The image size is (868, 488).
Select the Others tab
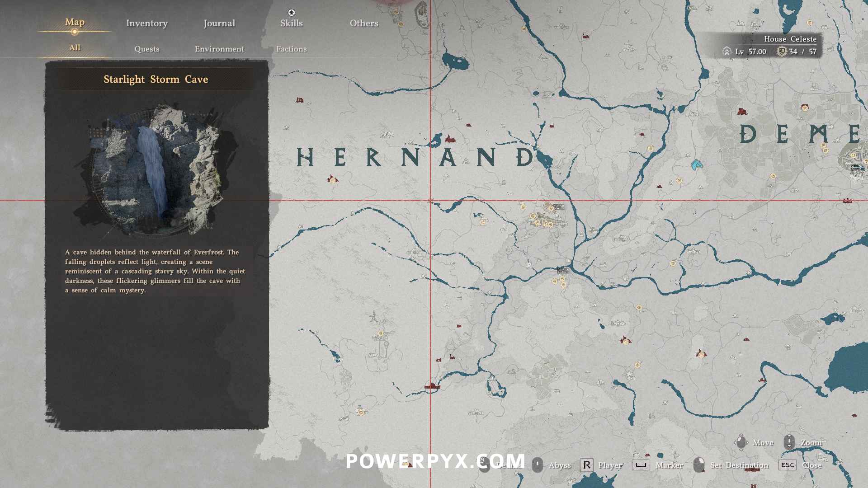(363, 23)
